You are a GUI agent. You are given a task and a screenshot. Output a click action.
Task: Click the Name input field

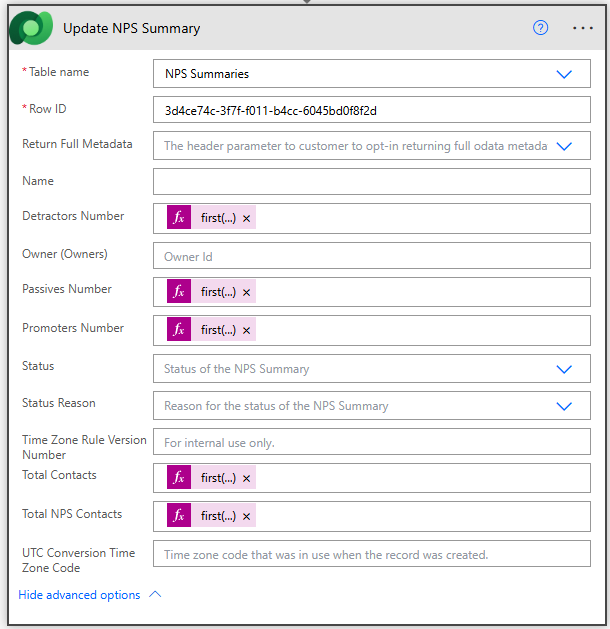(x=371, y=181)
